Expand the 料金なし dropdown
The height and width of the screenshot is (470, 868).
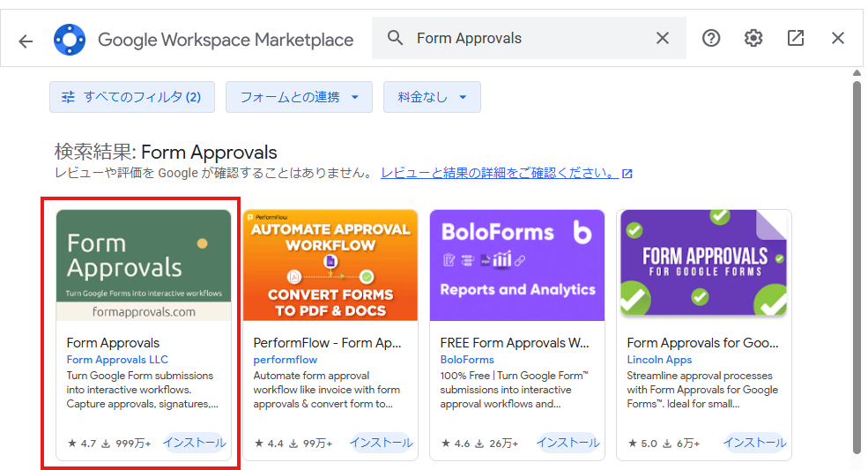[x=432, y=97]
